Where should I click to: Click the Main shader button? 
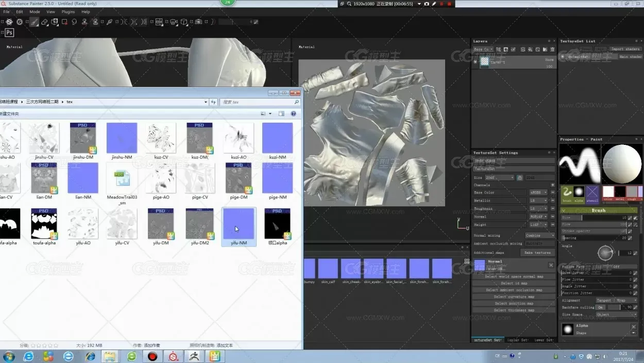point(630,57)
